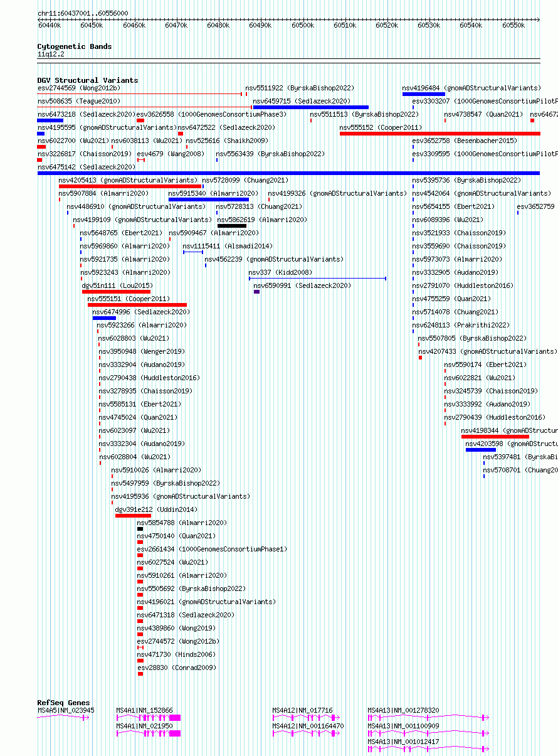The width and height of the screenshot is (558, 756).
Task: Click the nsv6474996 (Sedlazeck2020) blue bar
Action: [x=104, y=318]
